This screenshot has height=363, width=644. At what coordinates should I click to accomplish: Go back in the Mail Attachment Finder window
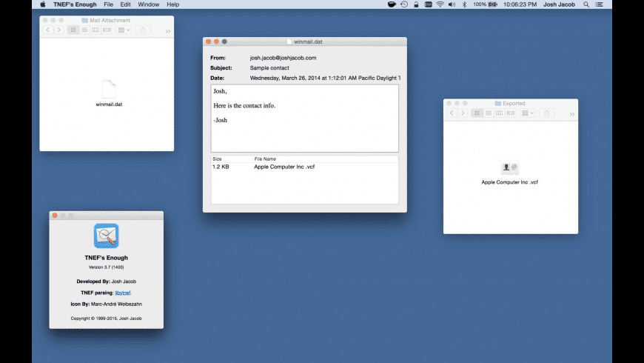tap(48, 30)
